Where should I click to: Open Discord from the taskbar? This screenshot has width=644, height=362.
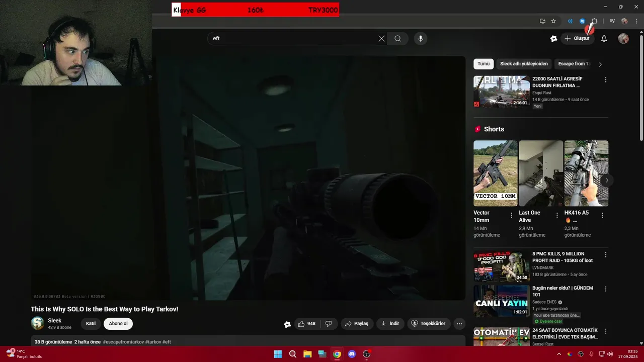352,354
